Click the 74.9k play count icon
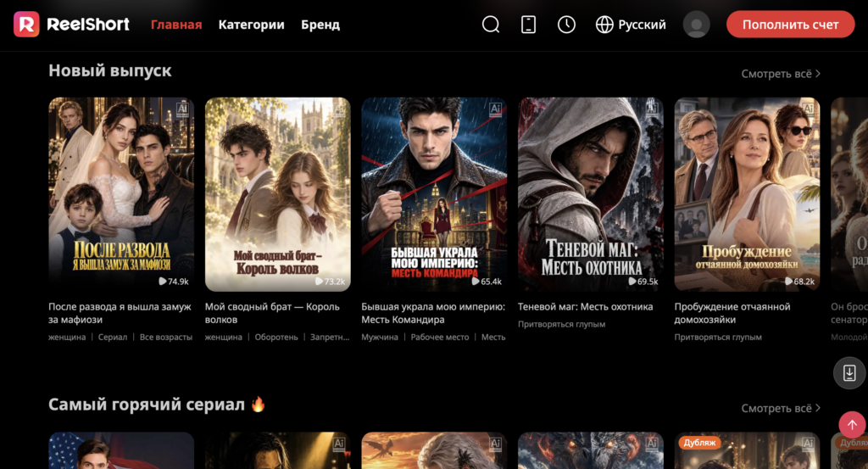The image size is (868, 469). point(162,282)
